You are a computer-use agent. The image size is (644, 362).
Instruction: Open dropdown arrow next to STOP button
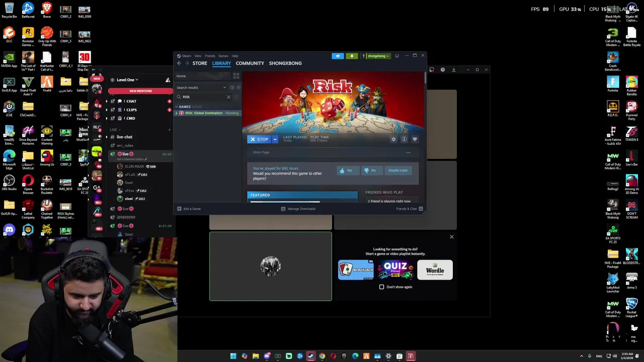275,139
